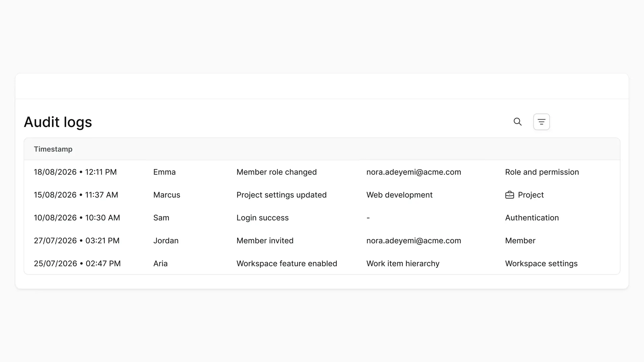
Task: Click the Role and permission category
Action: click(x=542, y=172)
